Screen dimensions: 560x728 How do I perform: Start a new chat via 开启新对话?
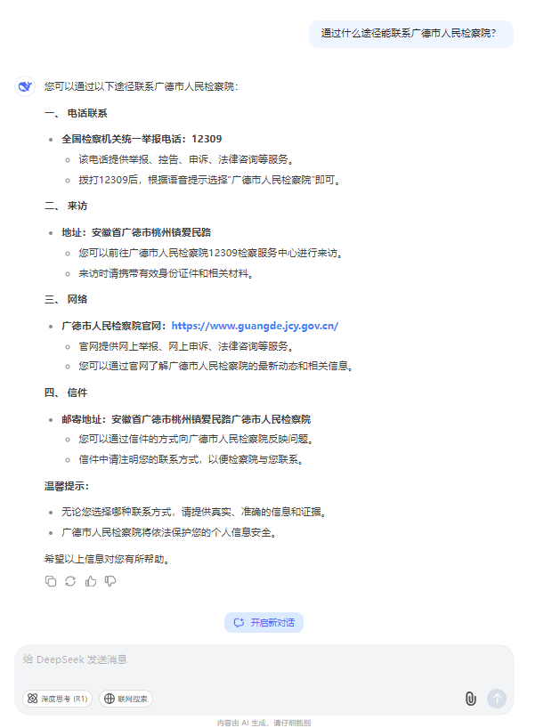(264, 623)
